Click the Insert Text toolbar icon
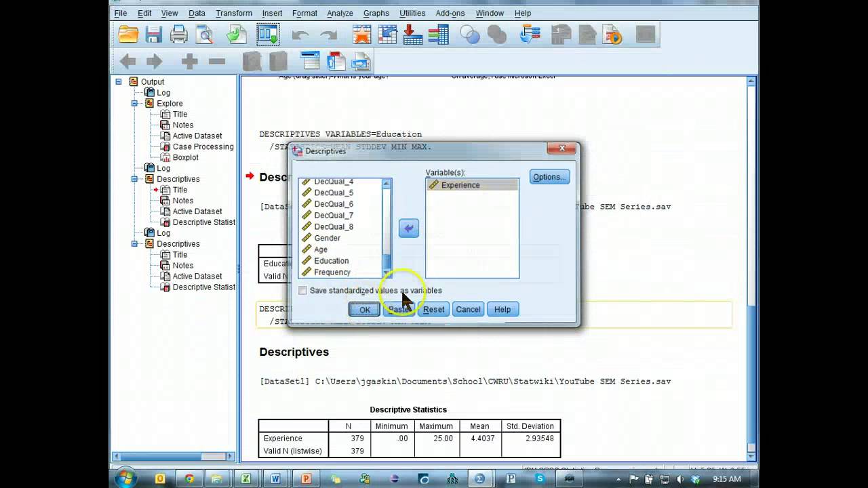This screenshot has height=488, width=868. coord(361,61)
